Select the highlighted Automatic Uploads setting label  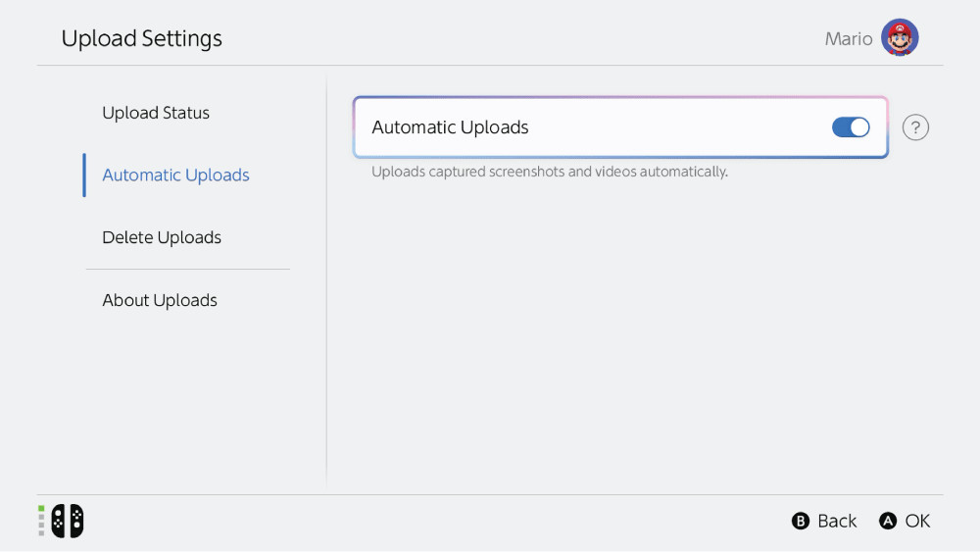point(450,127)
